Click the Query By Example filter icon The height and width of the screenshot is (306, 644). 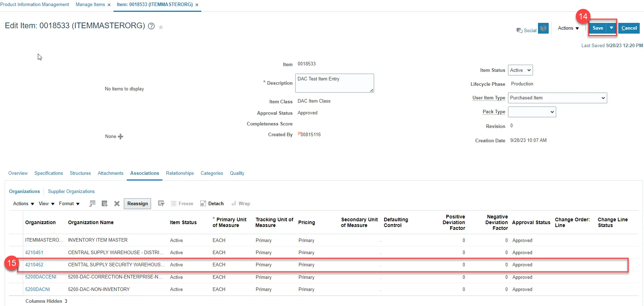coord(161,203)
